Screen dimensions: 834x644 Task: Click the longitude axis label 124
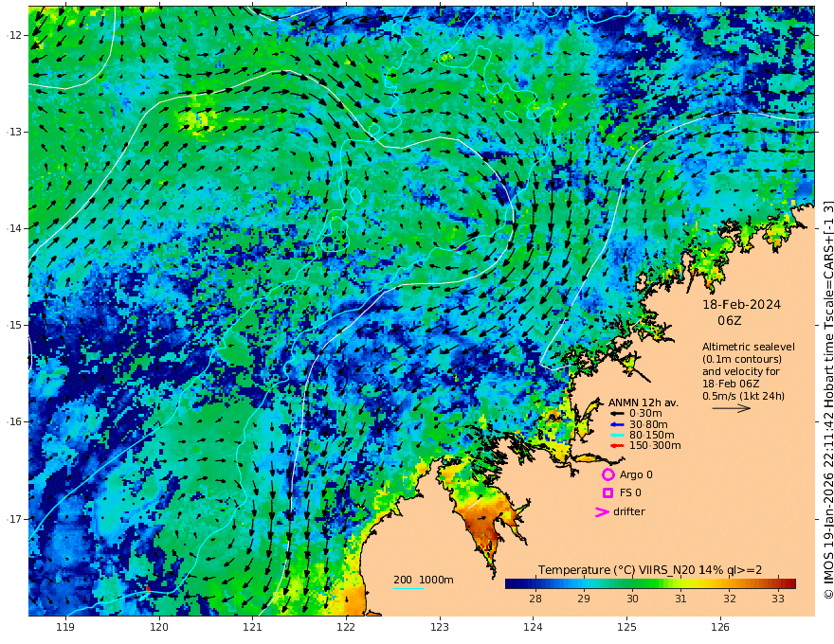coord(533,627)
